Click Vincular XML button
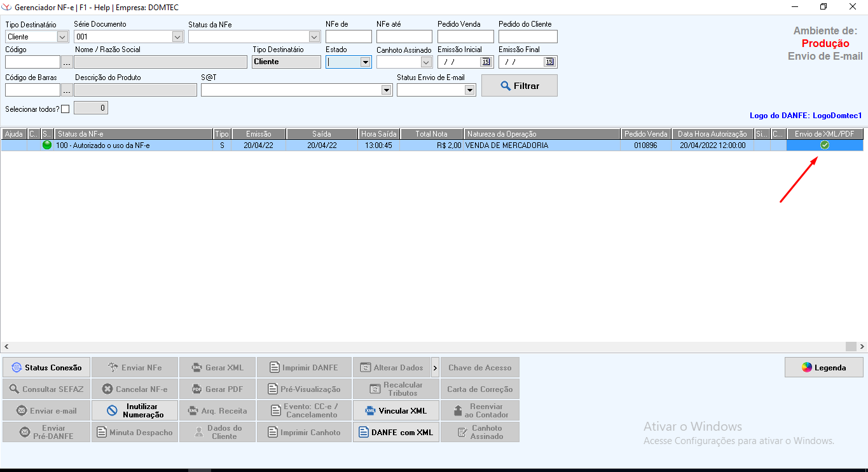Screen dimensions: 868x472 point(396,411)
